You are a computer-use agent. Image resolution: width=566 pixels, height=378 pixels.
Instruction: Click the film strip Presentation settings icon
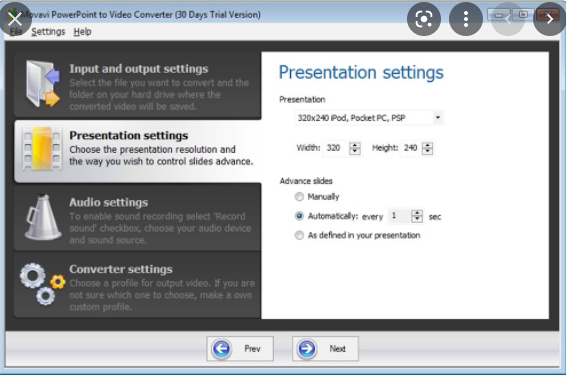click(41, 148)
